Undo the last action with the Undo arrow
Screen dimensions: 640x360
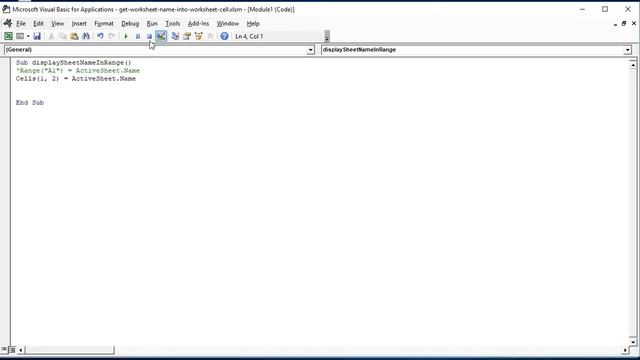click(x=100, y=36)
